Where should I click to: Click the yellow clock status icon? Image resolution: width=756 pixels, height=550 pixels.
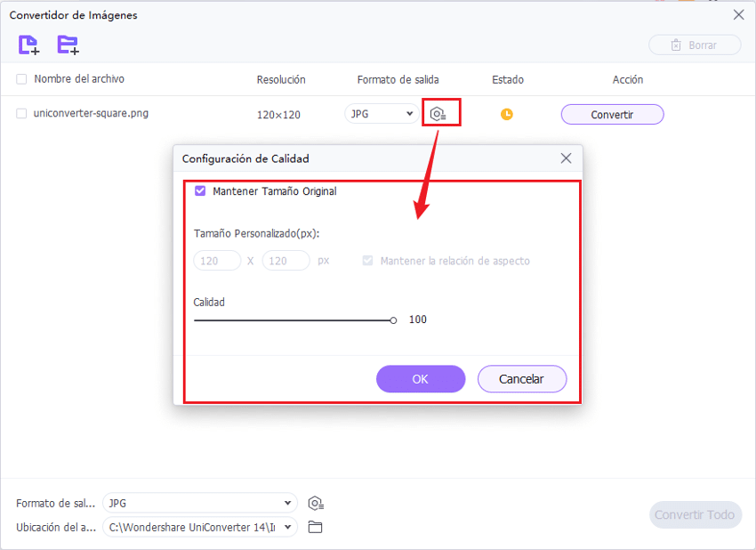point(506,114)
